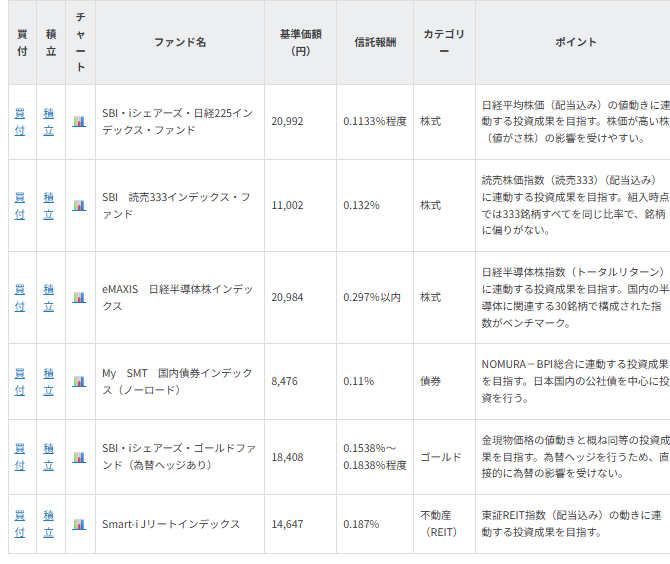Viewport: 670px width, 564px height.
Task: Select fund name eMAXIS 日経半導体株インデックス
Action: coord(177,297)
